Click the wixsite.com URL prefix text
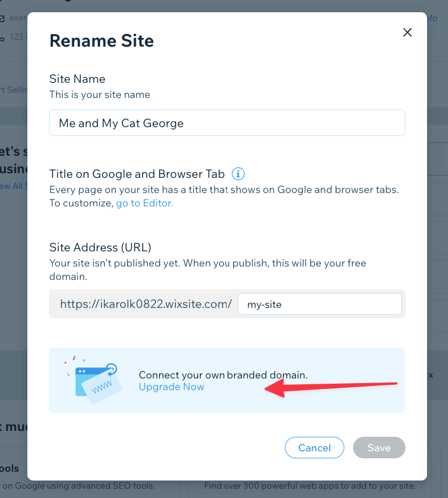 [146, 304]
